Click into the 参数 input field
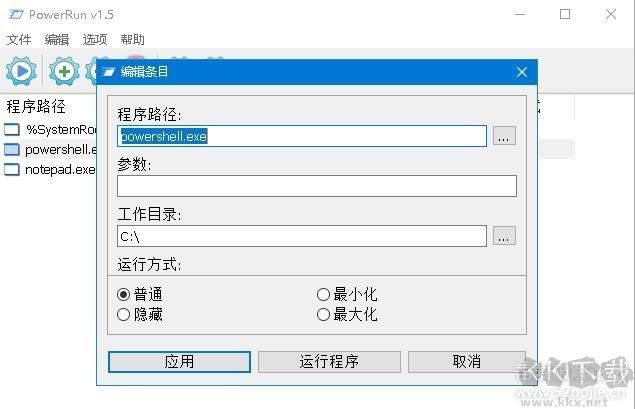Viewport: 635px width, 409px height. pyautogui.click(x=316, y=186)
